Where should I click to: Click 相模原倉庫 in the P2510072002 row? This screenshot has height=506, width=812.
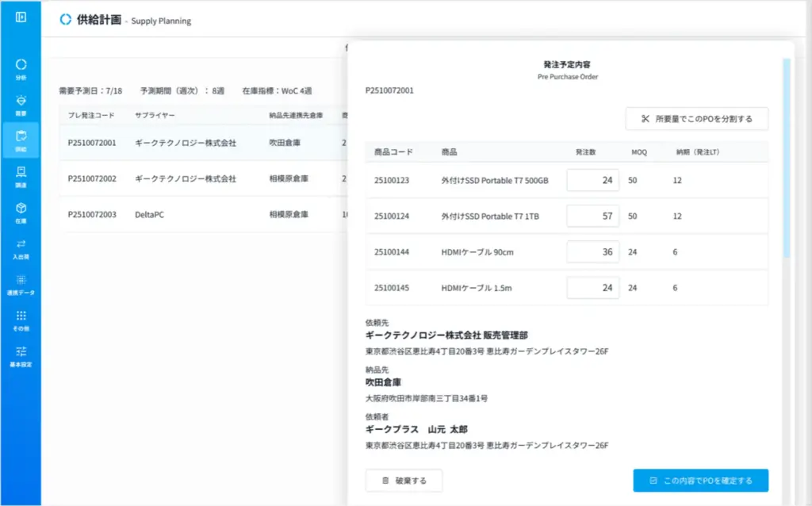pos(289,178)
